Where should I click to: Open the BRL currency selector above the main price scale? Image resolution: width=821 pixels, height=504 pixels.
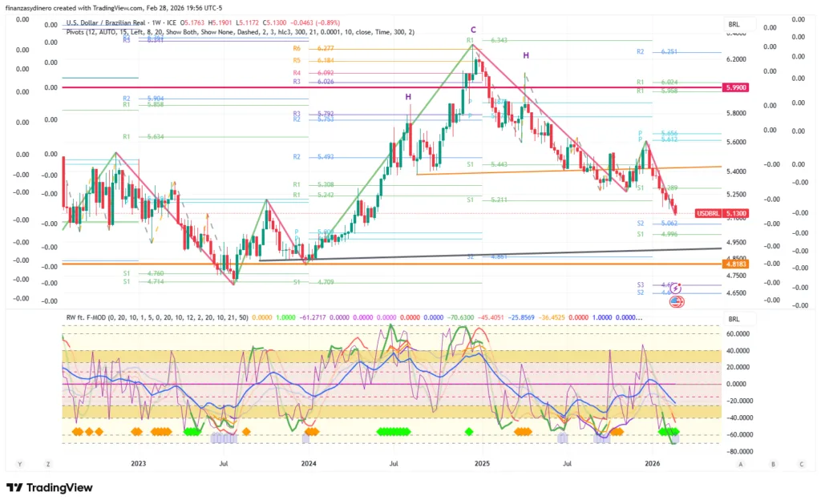pos(734,25)
